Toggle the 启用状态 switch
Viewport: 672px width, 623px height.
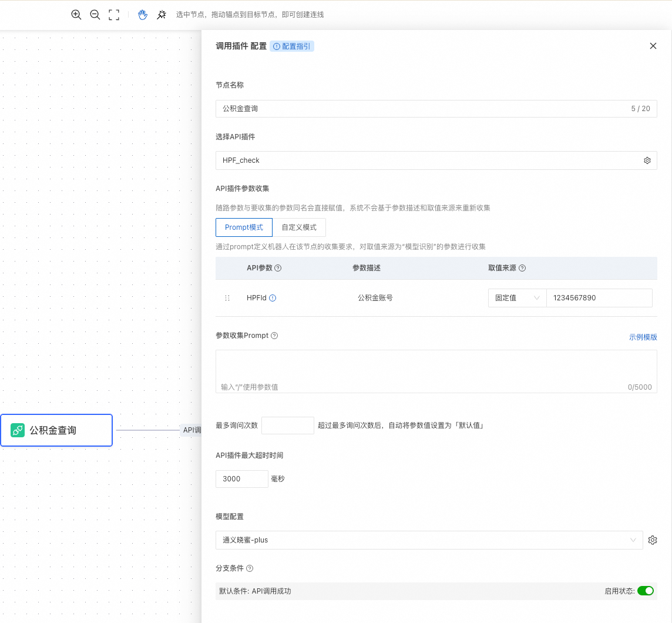[646, 591]
